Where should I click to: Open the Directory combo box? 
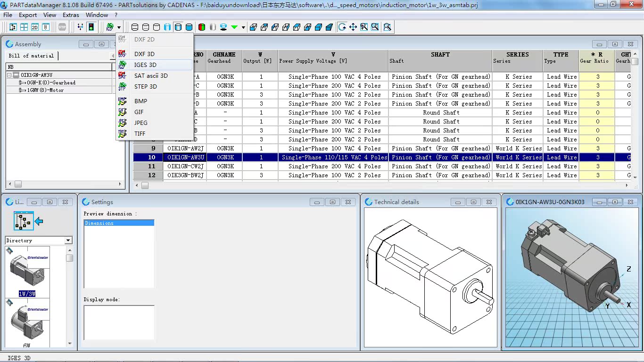pos(39,240)
